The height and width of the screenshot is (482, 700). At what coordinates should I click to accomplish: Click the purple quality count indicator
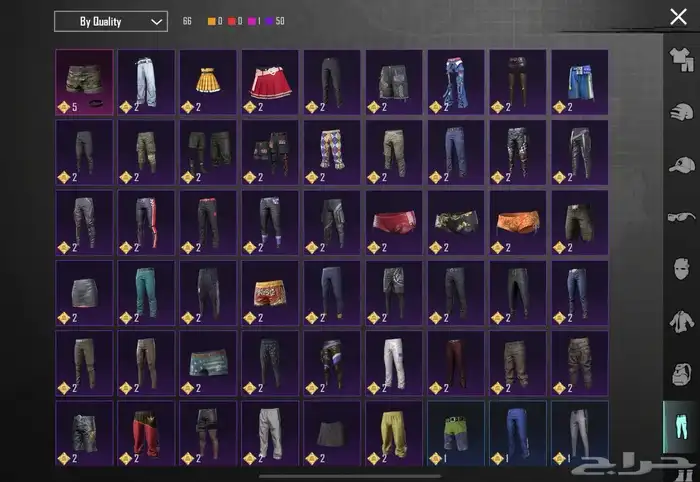270,21
